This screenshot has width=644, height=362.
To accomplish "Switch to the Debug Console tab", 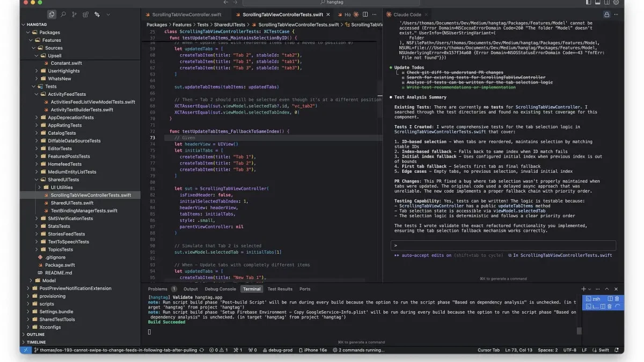I will pos(220,289).
